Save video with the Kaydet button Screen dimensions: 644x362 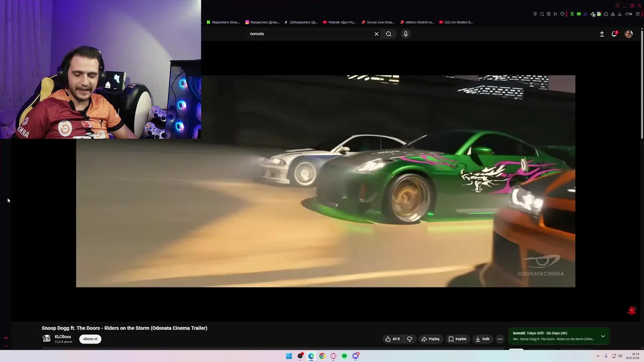click(458, 339)
